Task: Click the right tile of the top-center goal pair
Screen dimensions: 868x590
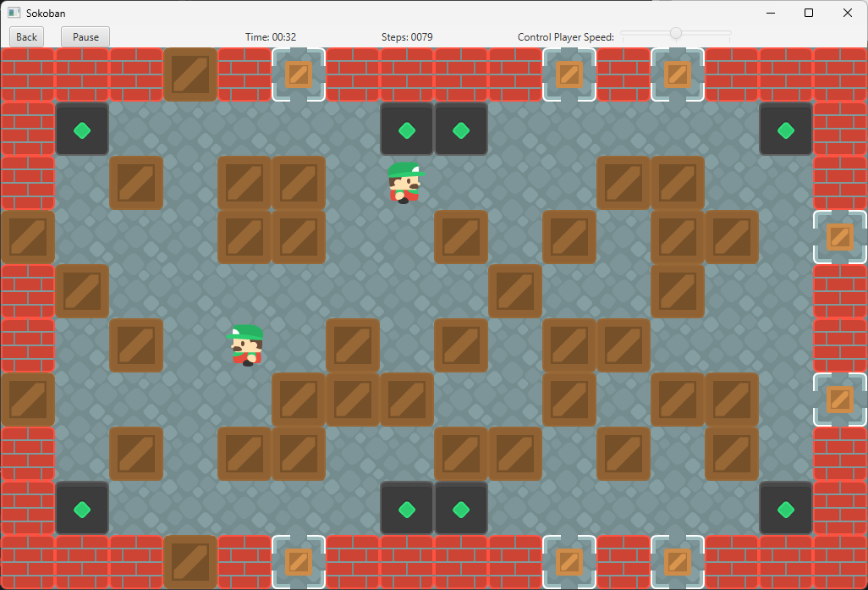Action: (461, 129)
